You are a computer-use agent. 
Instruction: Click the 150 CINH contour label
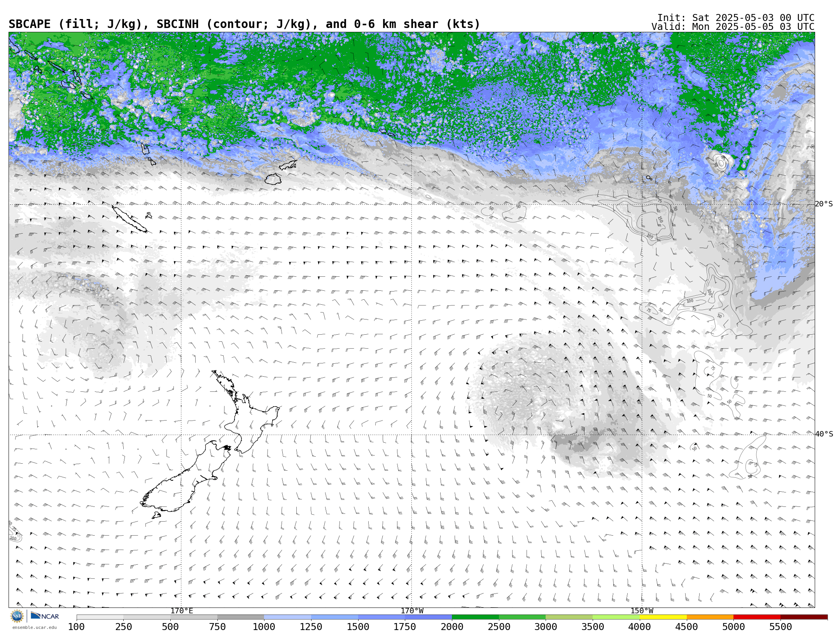point(660,219)
